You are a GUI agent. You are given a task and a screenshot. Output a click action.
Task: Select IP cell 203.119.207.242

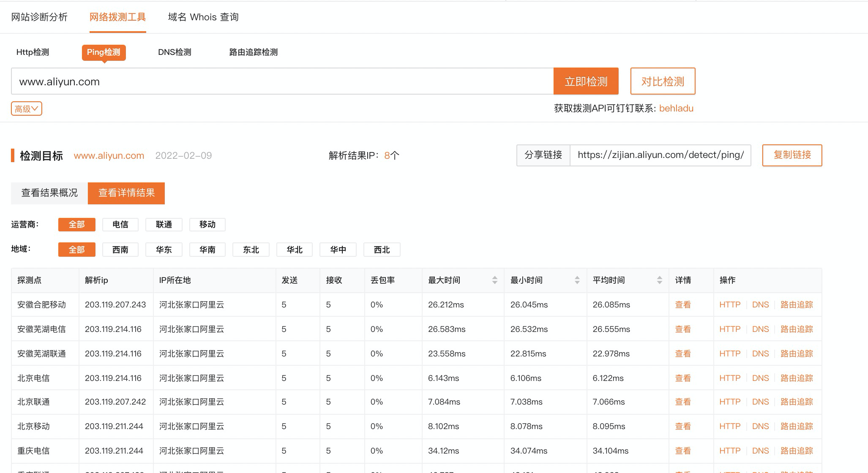pos(115,402)
